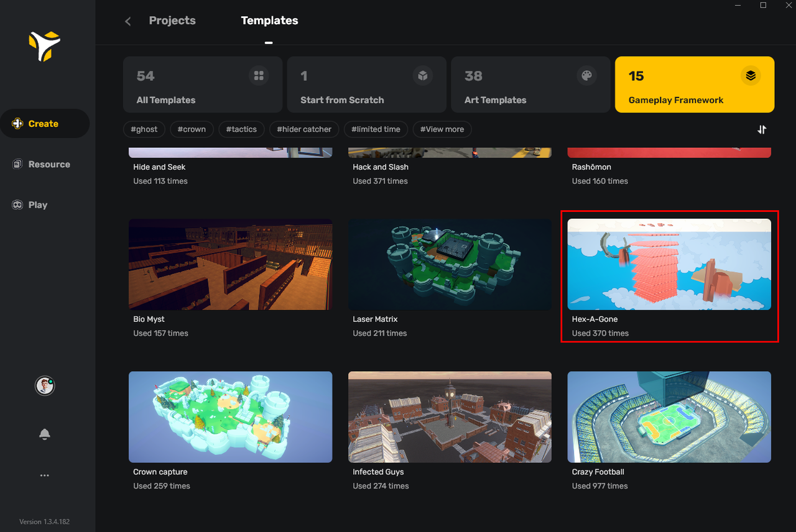The image size is (796, 532).
Task: Switch to the Projects tab
Action: 172,21
